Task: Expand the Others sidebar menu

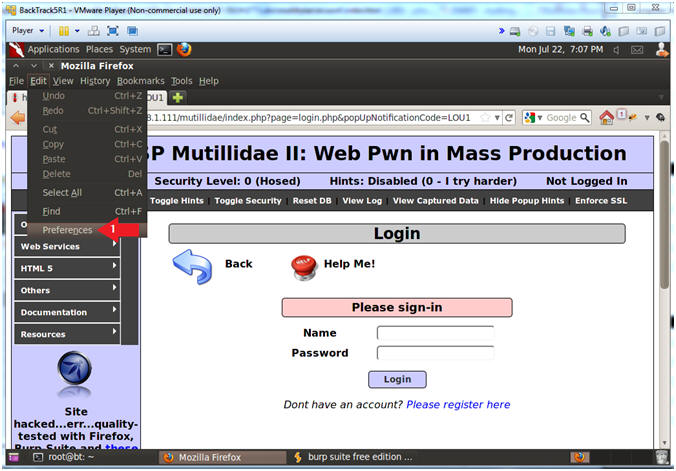Action: point(67,290)
